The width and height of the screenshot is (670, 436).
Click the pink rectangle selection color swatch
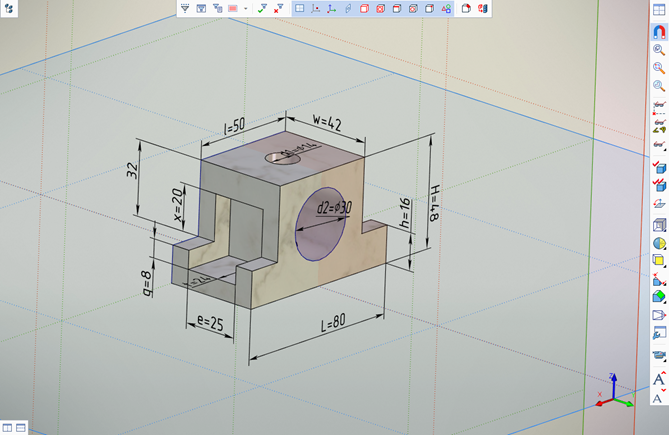point(233,8)
